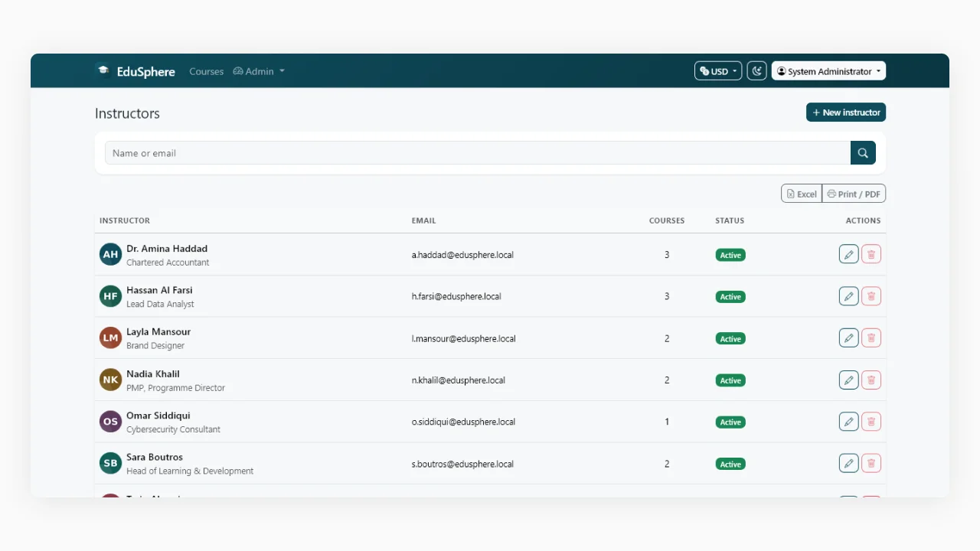Delete Layla Mansour with the trash icon

871,338
